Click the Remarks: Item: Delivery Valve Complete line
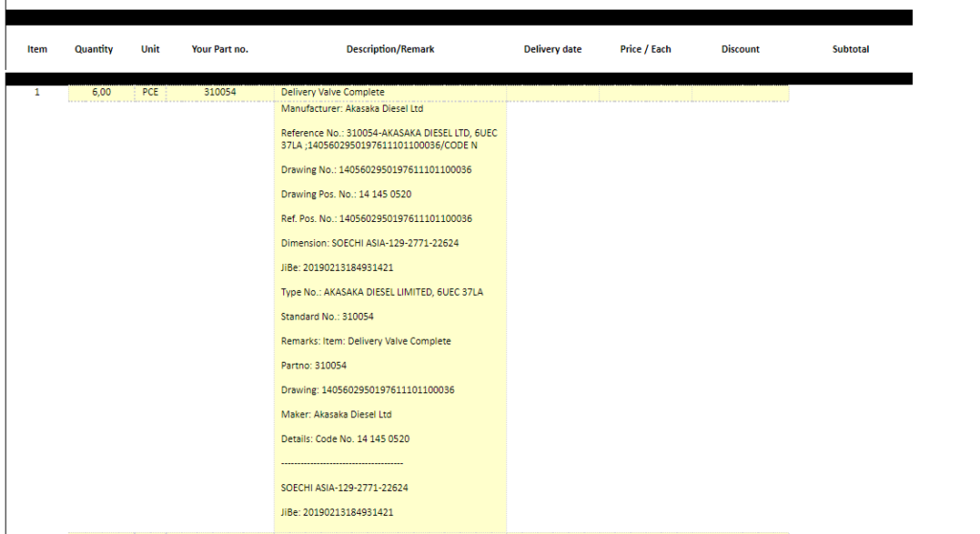Screen dimensions: 980x534 tap(366, 341)
